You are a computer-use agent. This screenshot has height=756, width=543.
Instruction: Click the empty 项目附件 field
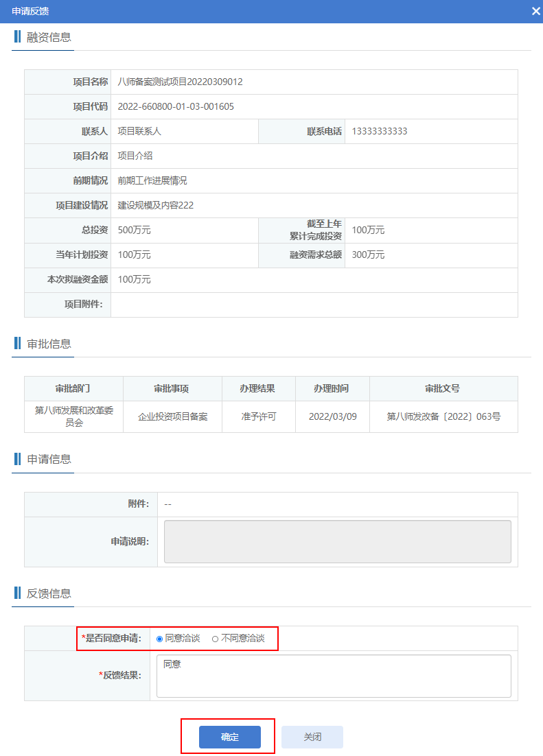pyautogui.click(x=314, y=305)
